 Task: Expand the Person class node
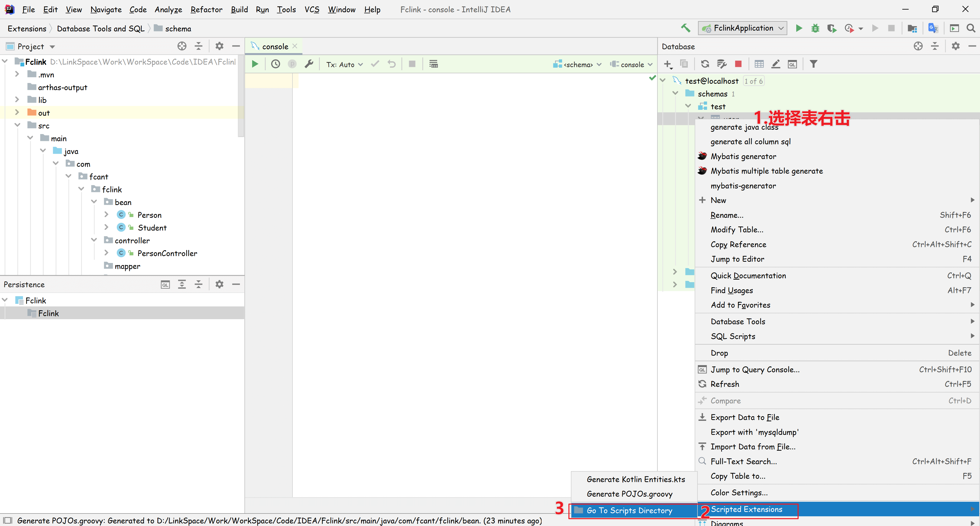[106, 215]
